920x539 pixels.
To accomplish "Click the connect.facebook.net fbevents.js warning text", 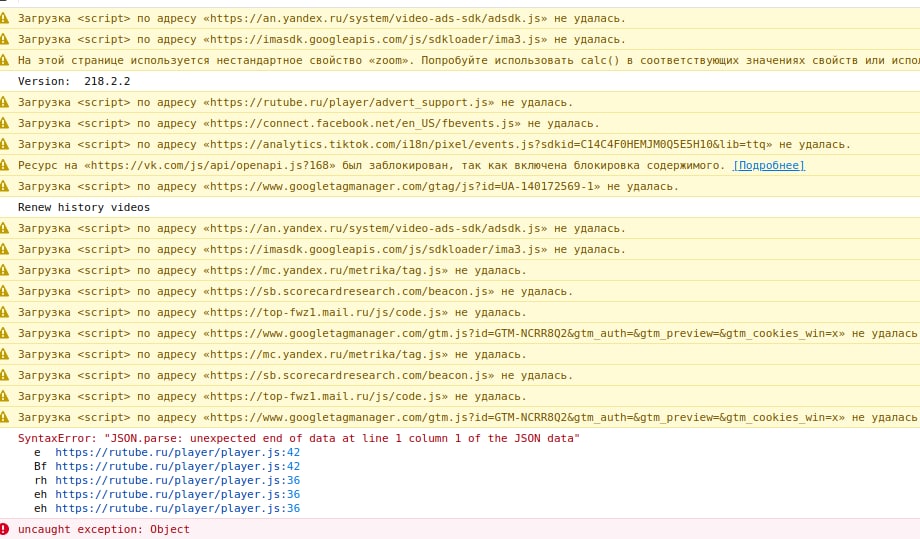I will click(x=309, y=123).
